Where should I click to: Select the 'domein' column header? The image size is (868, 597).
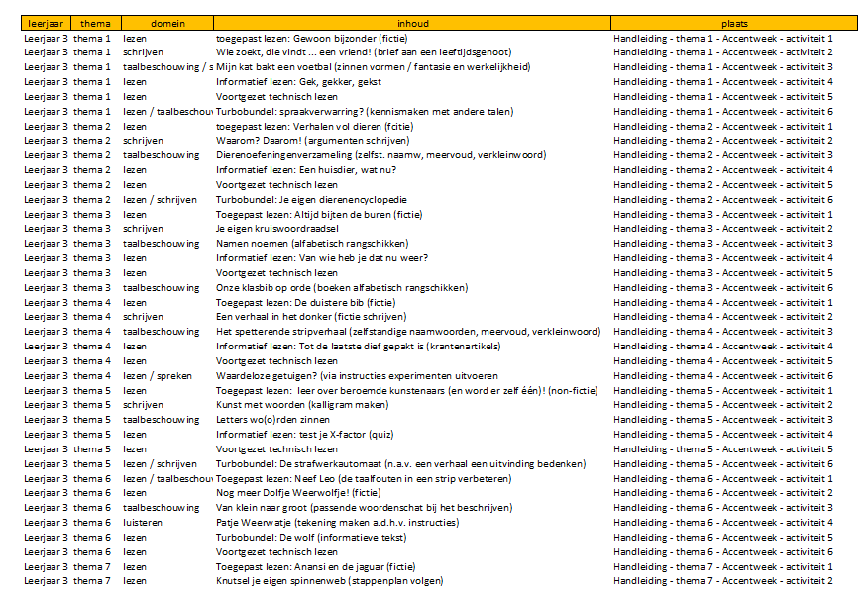(167, 23)
